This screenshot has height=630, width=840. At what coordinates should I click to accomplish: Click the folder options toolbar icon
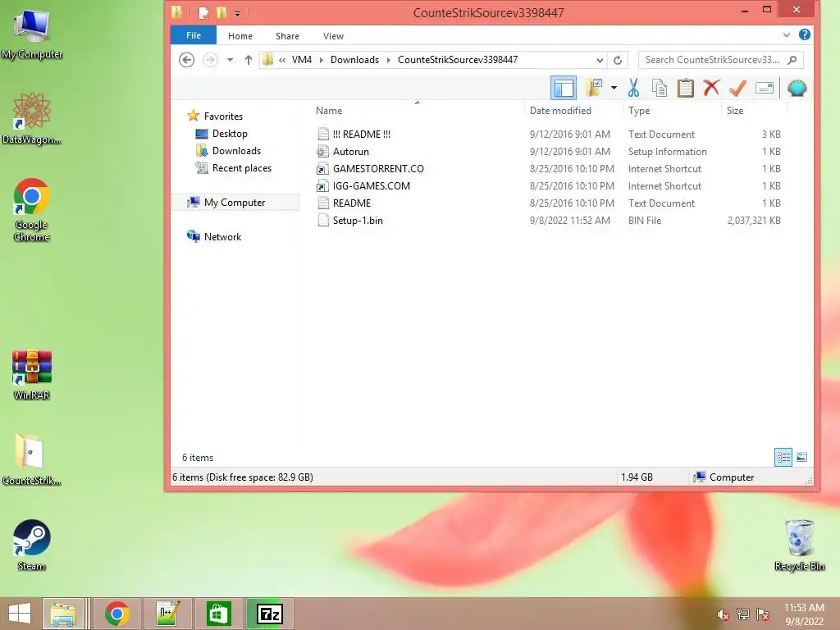tap(594, 88)
